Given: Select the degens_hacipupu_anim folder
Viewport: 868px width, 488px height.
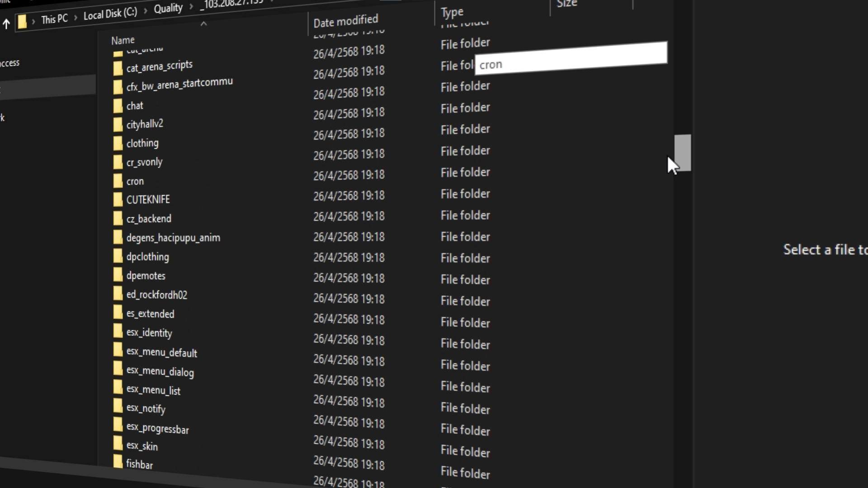Looking at the screenshot, I should coord(173,238).
